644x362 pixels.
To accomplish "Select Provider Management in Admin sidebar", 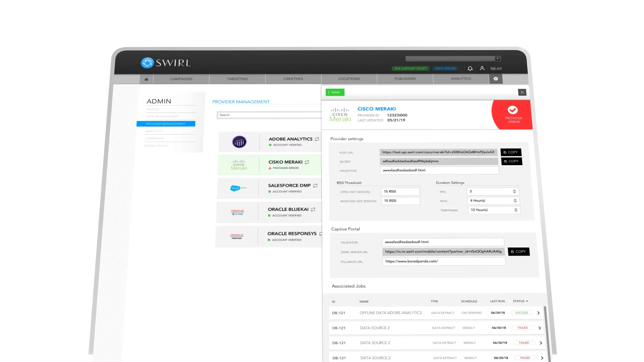I will tap(166, 124).
